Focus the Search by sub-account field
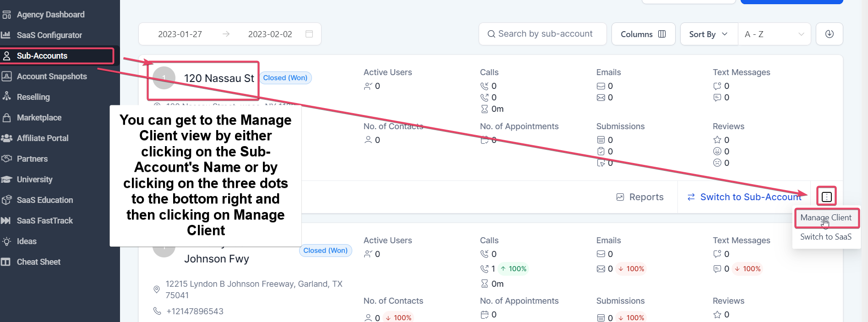The width and height of the screenshot is (868, 322). [543, 34]
